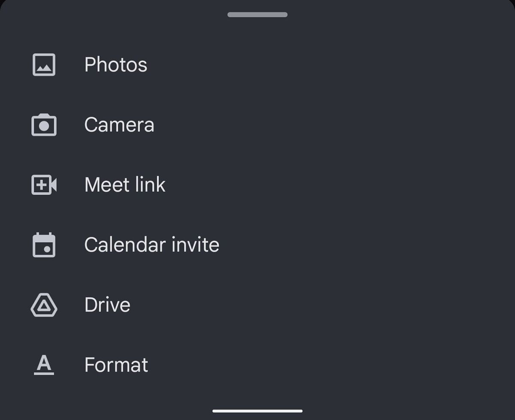Select the Calendar invite icon

point(44,245)
